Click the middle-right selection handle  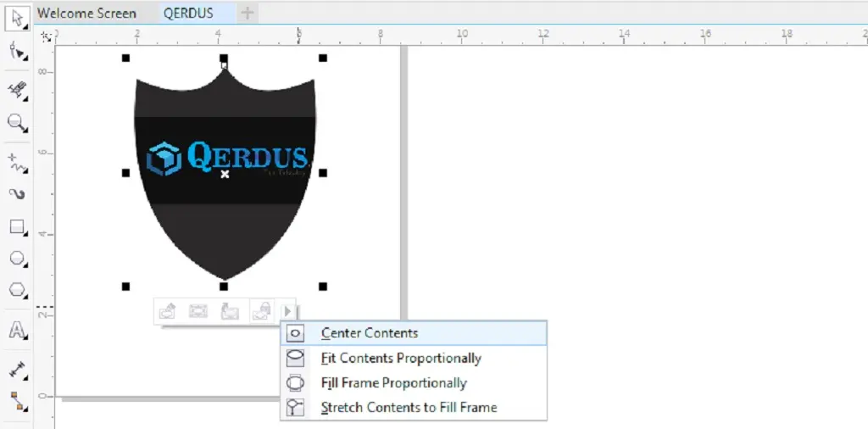coord(323,173)
